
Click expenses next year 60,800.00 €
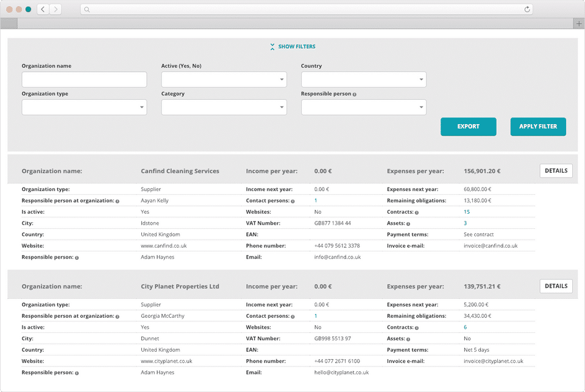(x=478, y=189)
